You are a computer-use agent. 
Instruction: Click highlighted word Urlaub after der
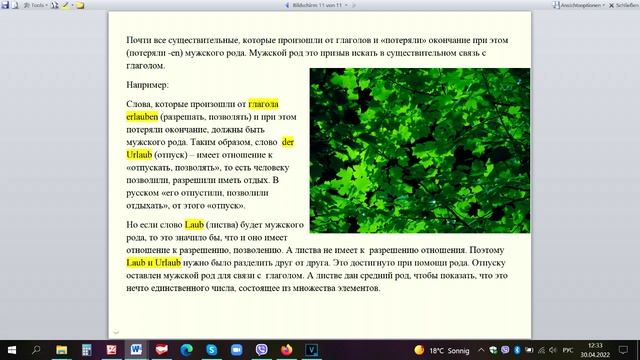click(x=139, y=155)
